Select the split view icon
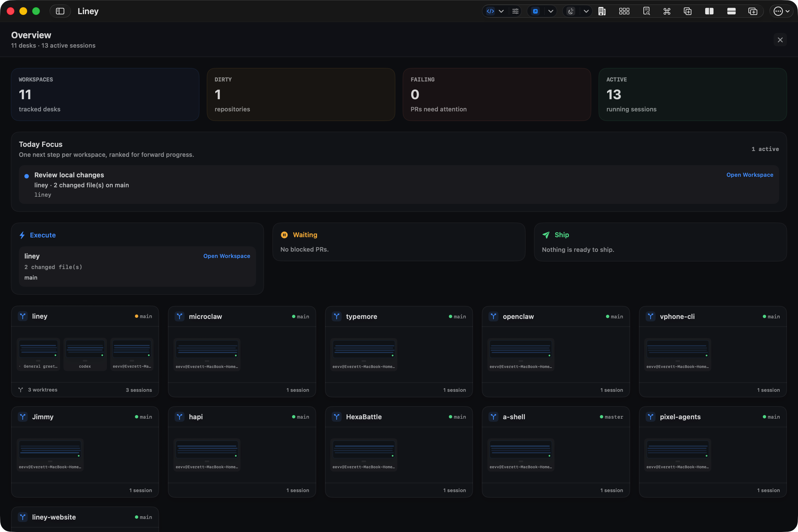798x532 pixels. coord(709,11)
